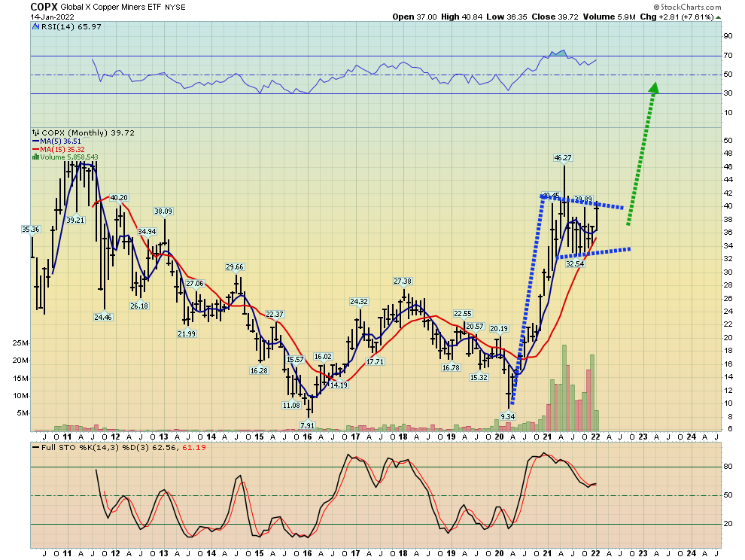Click the Volume legend icon
The image size is (745, 560).
(34, 157)
